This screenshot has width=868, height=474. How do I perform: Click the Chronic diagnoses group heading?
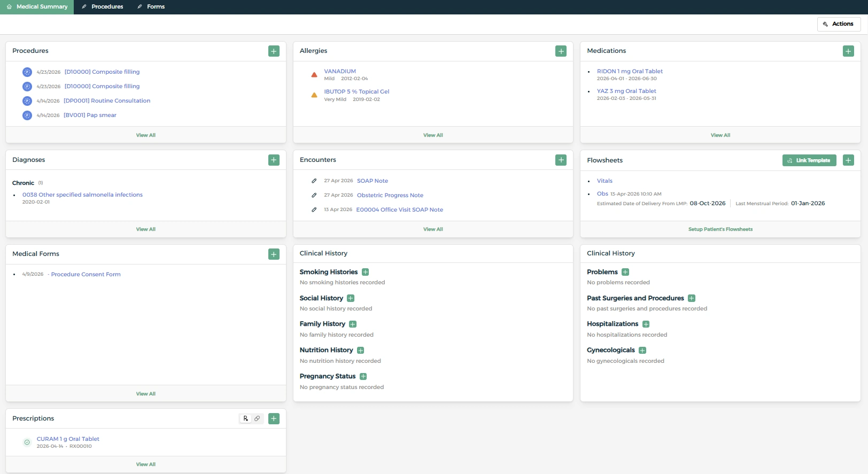pyautogui.click(x=23, y=183)
